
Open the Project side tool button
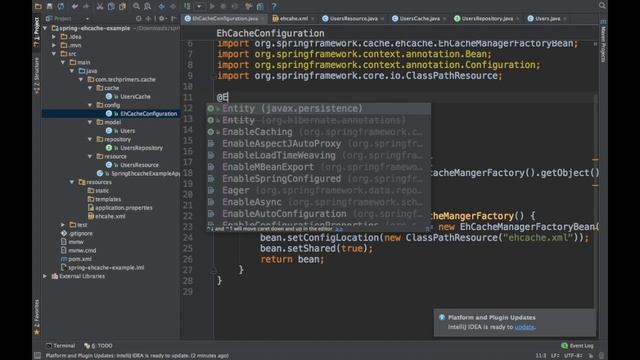pyautogui.click(x=36, y=32)
